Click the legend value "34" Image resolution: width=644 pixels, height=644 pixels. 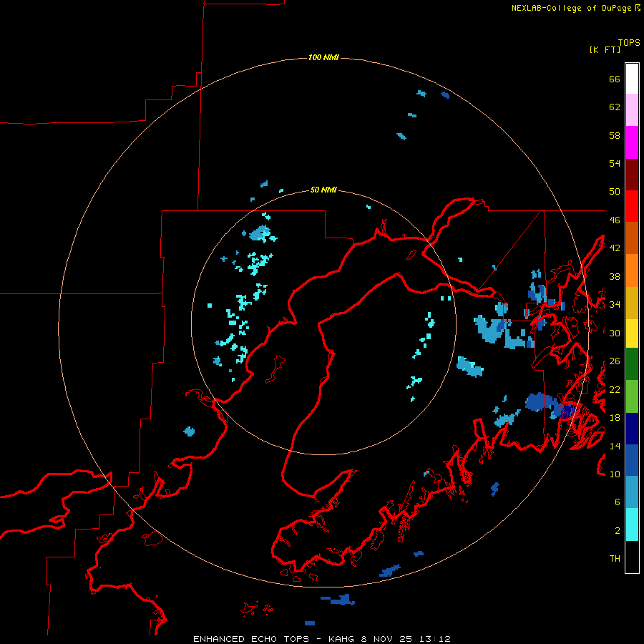pos(615,304)
